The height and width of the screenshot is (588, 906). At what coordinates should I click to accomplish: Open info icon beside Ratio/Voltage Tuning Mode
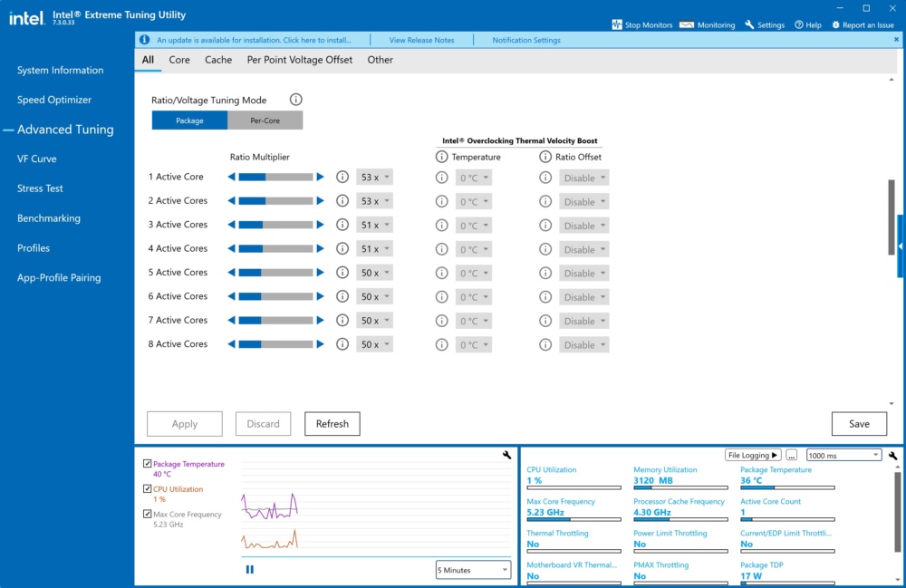296,100
